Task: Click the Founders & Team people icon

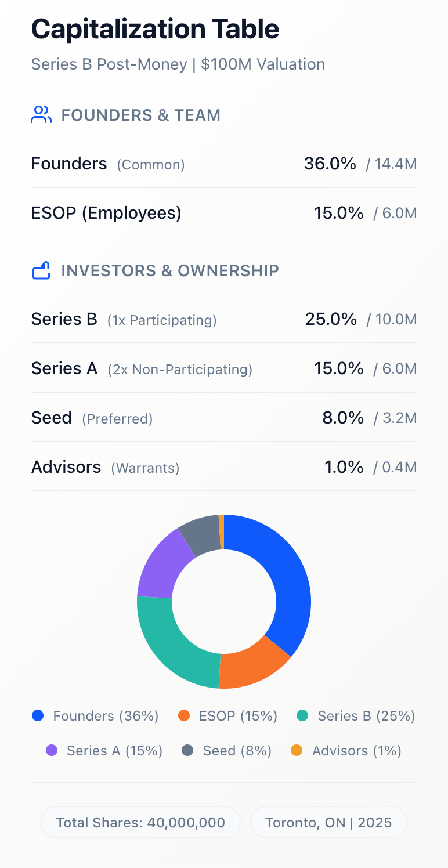Action: click(x=41, y=115)
